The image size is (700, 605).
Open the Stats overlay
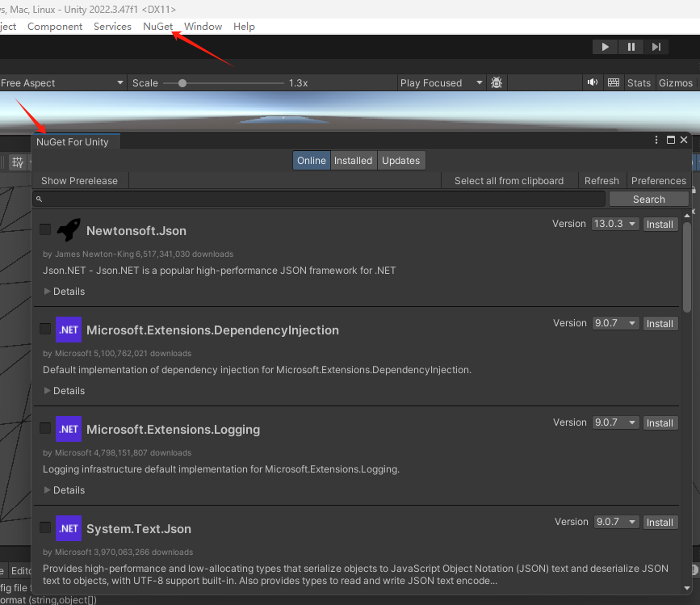tap(638, 82)
